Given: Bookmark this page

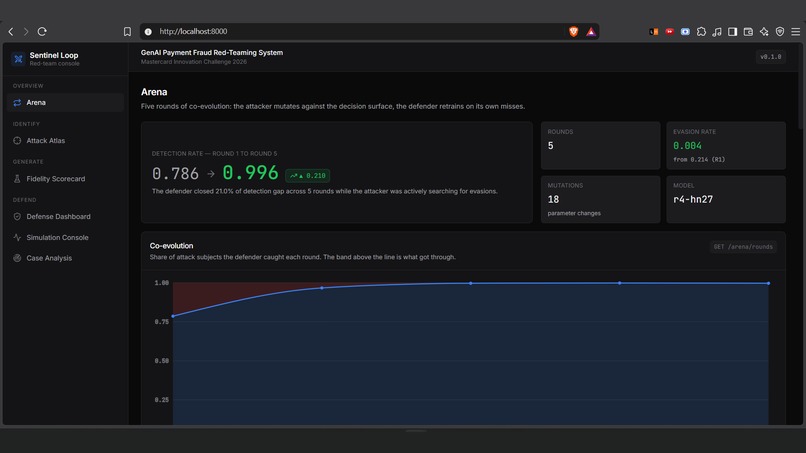Looking at the screenshot, I should tap(127, 31).
